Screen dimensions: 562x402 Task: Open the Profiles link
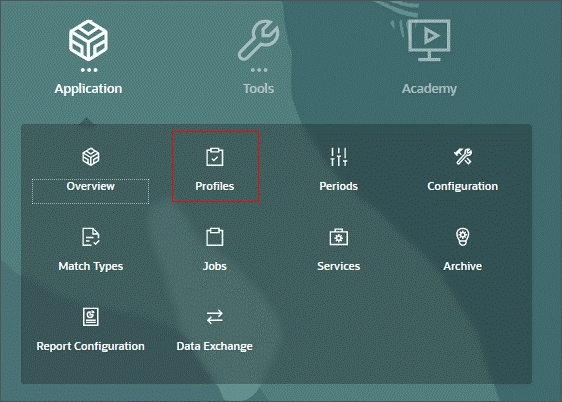tap(215, 186)
